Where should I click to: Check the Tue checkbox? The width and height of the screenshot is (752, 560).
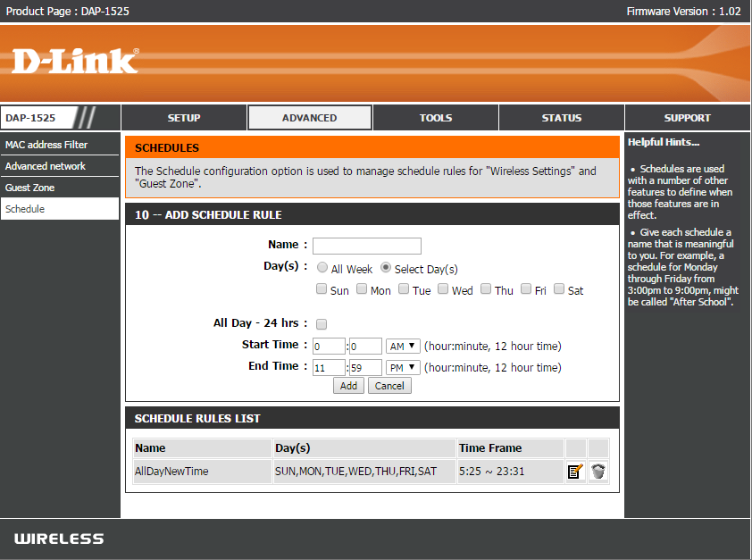point(404,288)
